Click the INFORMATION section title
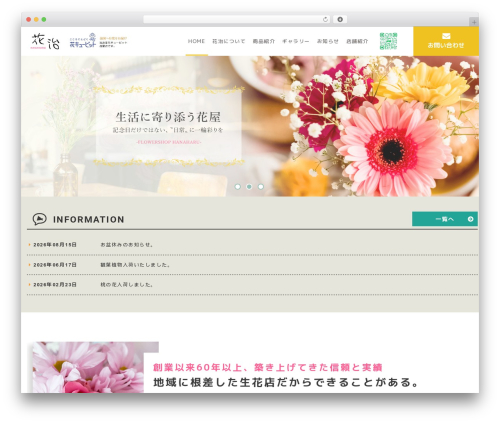This screenshot has height=423, width=500. click(89, 219)
